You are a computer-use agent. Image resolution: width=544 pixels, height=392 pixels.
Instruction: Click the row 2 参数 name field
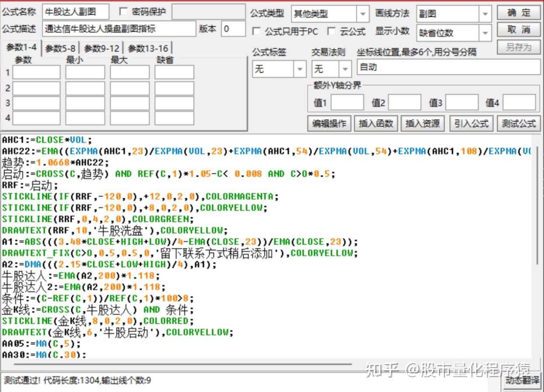pyautogui.click(x=36, y=88)
